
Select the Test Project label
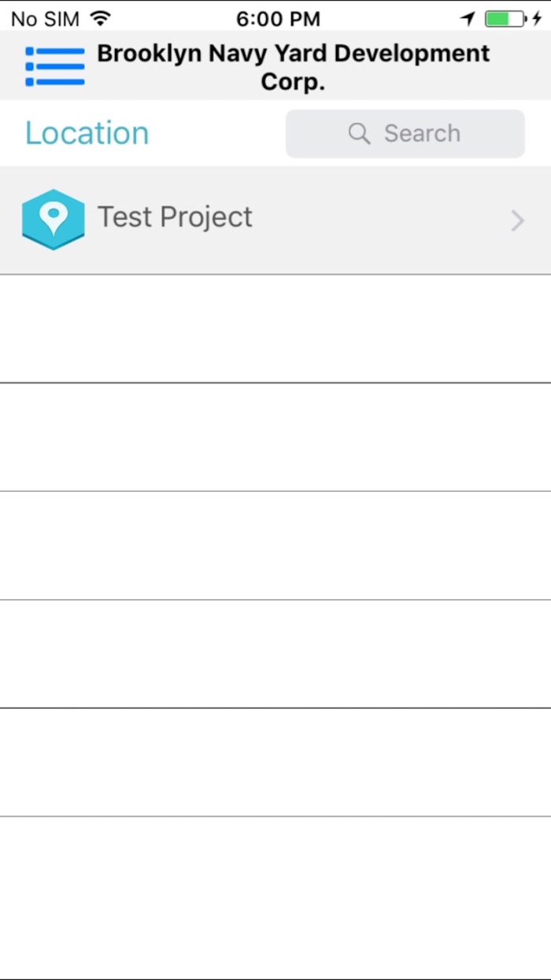(175, 217)
